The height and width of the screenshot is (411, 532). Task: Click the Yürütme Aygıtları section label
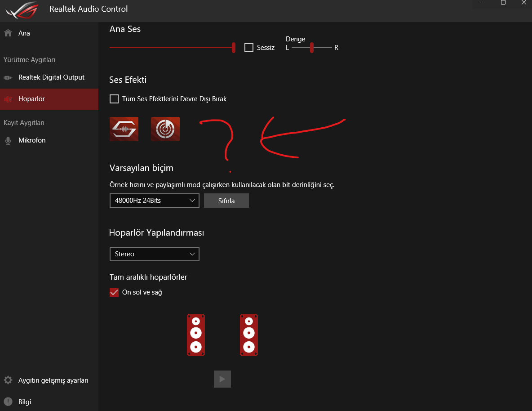click(x=29, y=60)
